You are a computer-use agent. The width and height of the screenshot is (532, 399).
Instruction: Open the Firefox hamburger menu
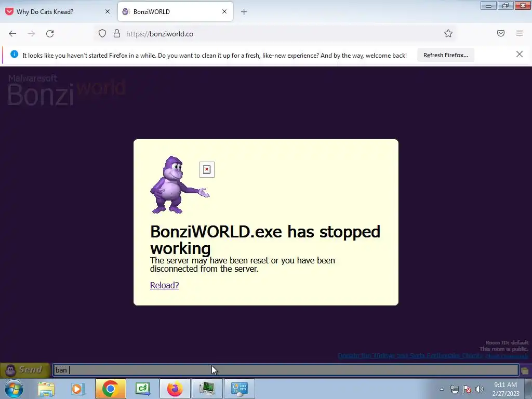point(520,33)
